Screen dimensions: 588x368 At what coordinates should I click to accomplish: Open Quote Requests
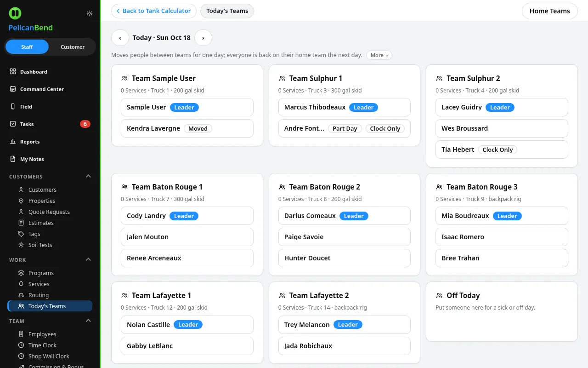(50, 212)
